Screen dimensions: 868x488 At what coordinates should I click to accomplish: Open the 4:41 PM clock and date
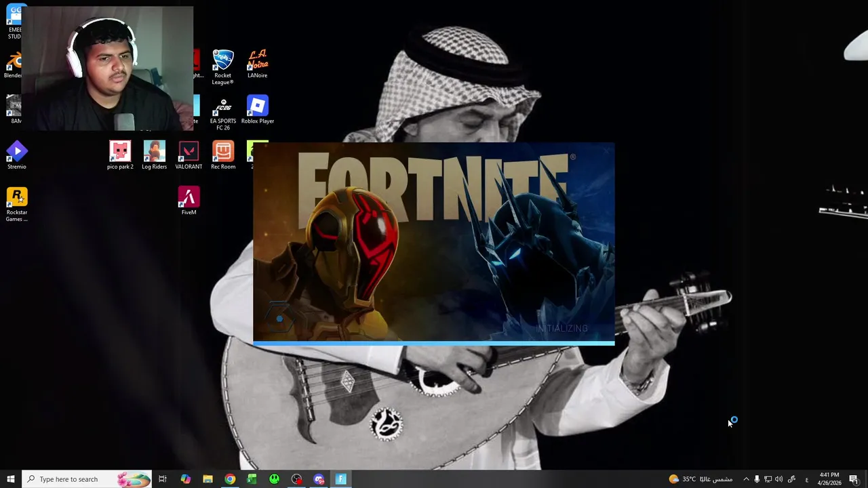click(x=829, y=479)
